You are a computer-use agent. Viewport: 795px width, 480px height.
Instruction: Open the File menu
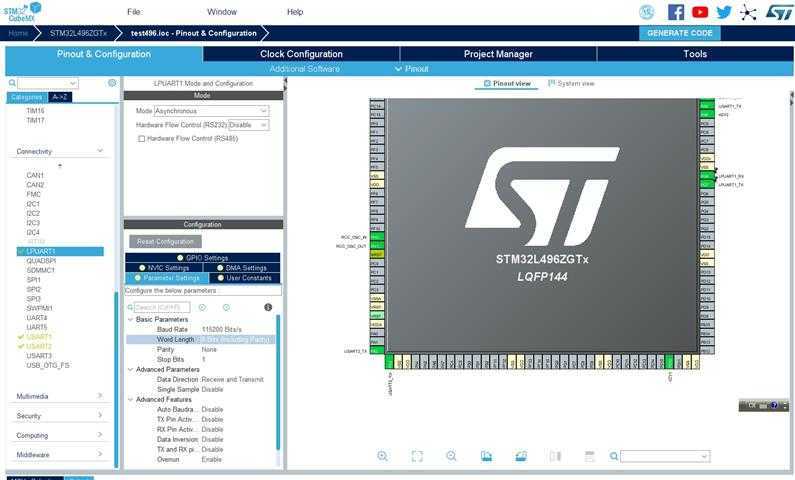(134, 12)
